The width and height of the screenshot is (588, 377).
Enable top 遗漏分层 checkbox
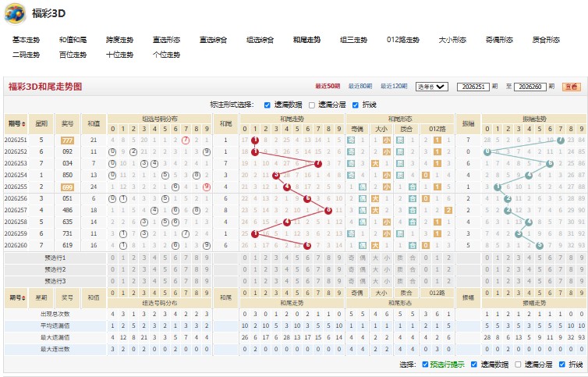point(312,105)
